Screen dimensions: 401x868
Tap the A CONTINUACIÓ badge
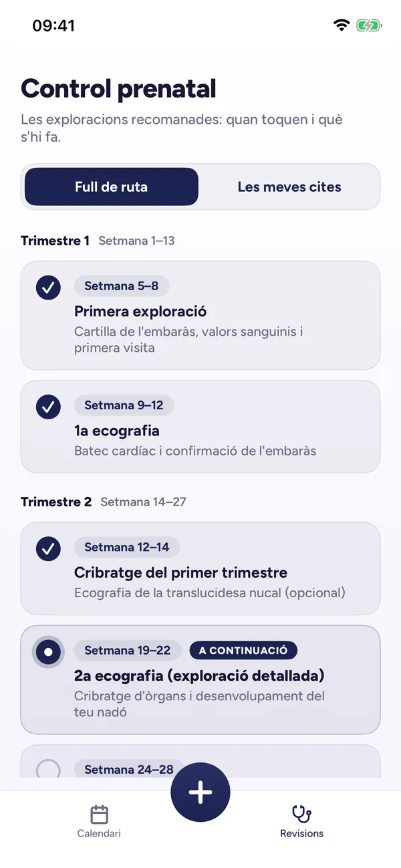(x=243, y=650)
